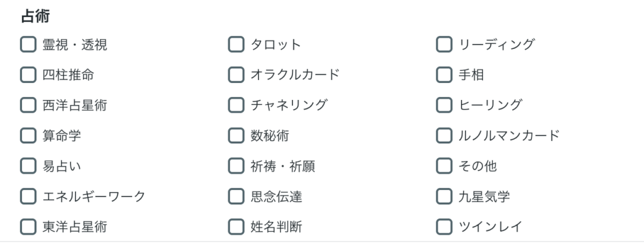This screenshot has width=644, height=246.
Task: Check the ツインレイ checkbox
Action: pos(444,226)
